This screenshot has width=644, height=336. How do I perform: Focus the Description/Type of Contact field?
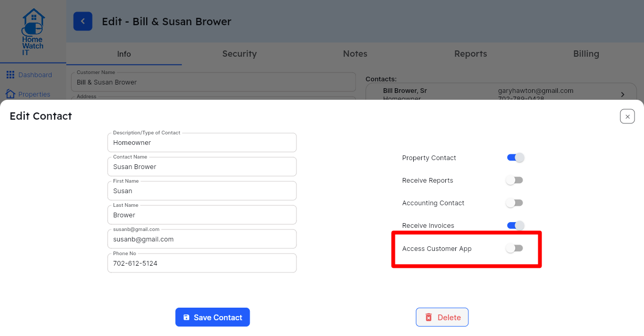pos(202,142)
